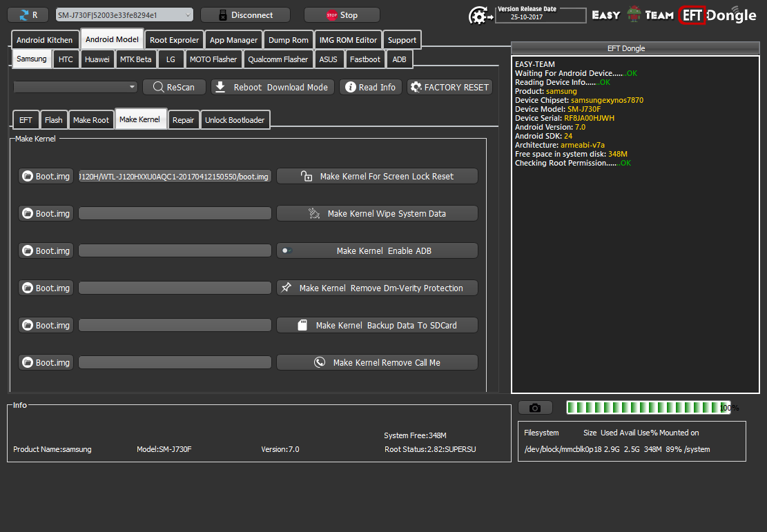767x532 pixels.
Task: Open the Fastboot tab
Action: (x=365, y=59)
